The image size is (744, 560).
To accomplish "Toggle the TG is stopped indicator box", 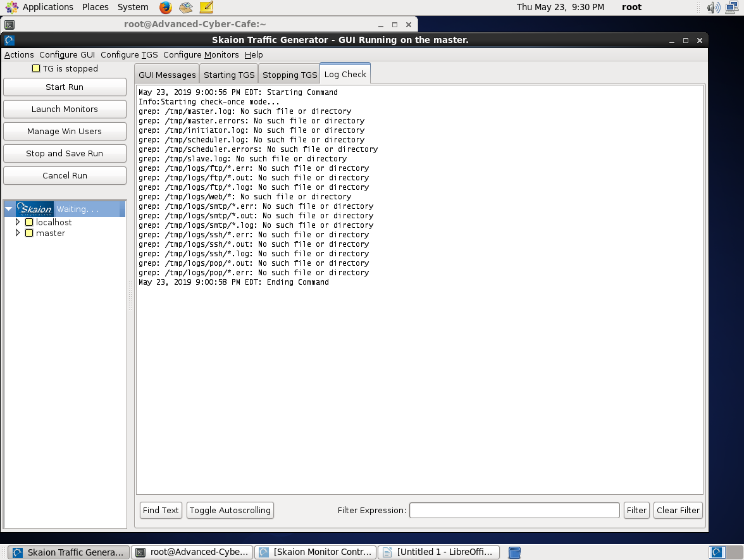I will coord(36,68).
